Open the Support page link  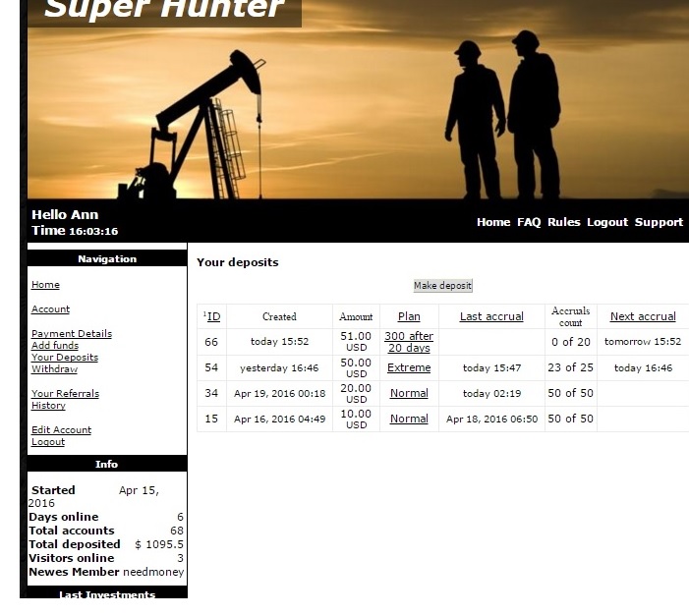point(659,222)
